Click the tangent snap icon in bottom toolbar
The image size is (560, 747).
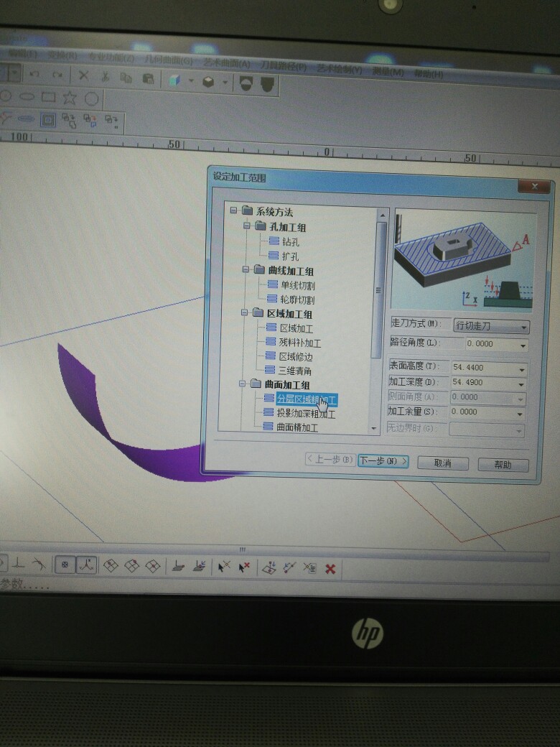tap(39, 565)
